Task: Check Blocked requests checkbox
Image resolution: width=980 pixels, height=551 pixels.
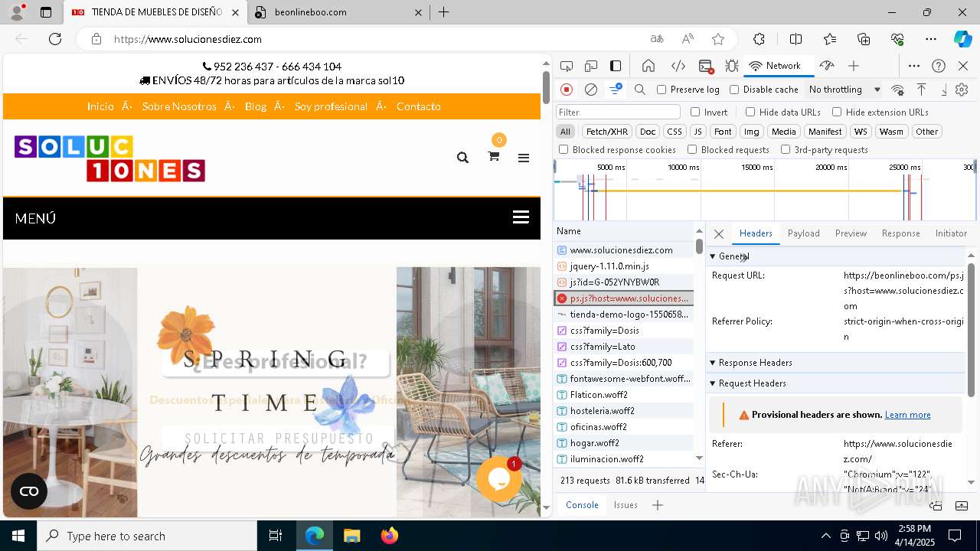Action: (x=692, y=150)
